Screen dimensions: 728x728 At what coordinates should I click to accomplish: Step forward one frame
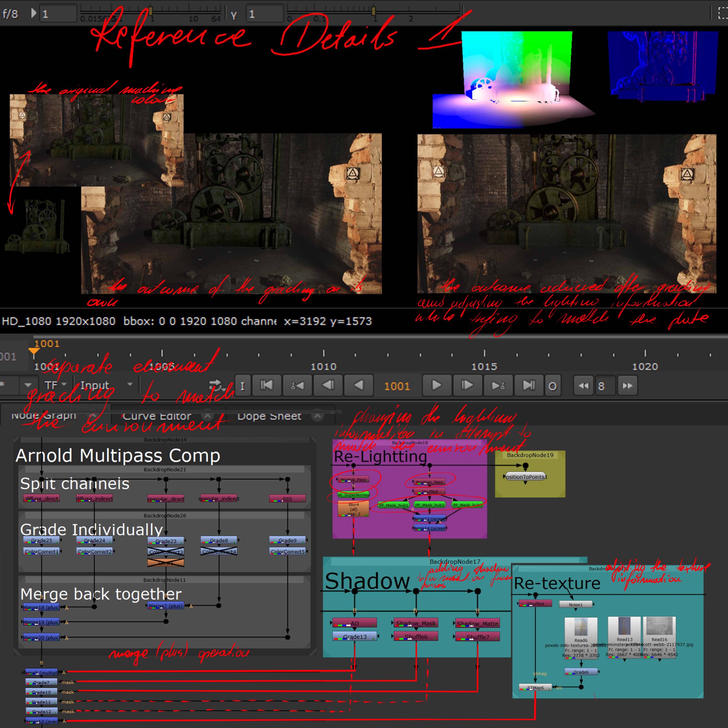pyautogui.click(x=467, y=386)
